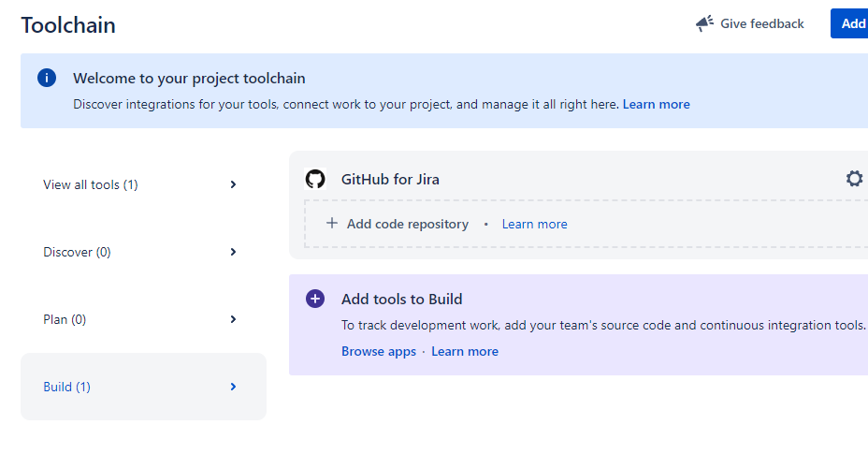Viewport: 868px width, 454px height.
Task: Click the blue info circle icon
Action: pos(47,79)
